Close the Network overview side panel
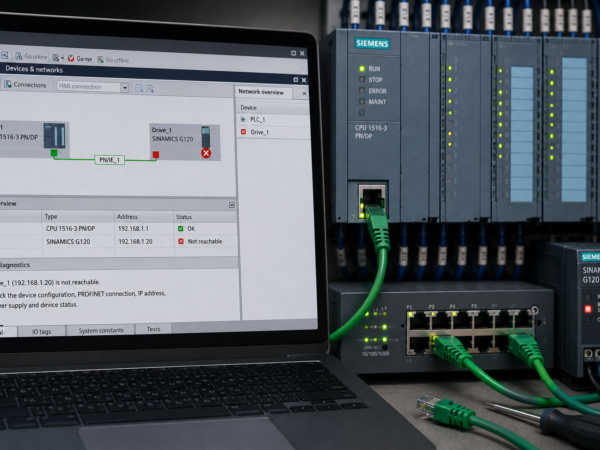The height and width of the screenshot is (450, 600). pos(304,93)
